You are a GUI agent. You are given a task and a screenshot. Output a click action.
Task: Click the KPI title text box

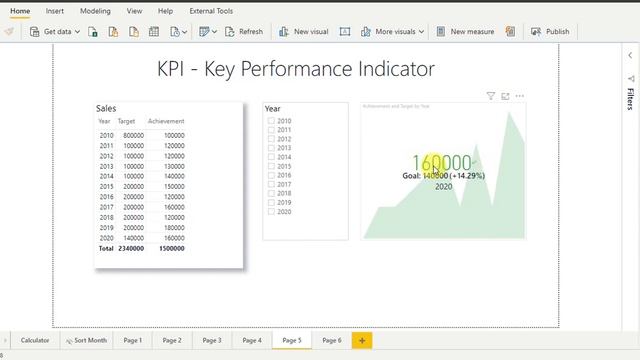tap(296, 69)
